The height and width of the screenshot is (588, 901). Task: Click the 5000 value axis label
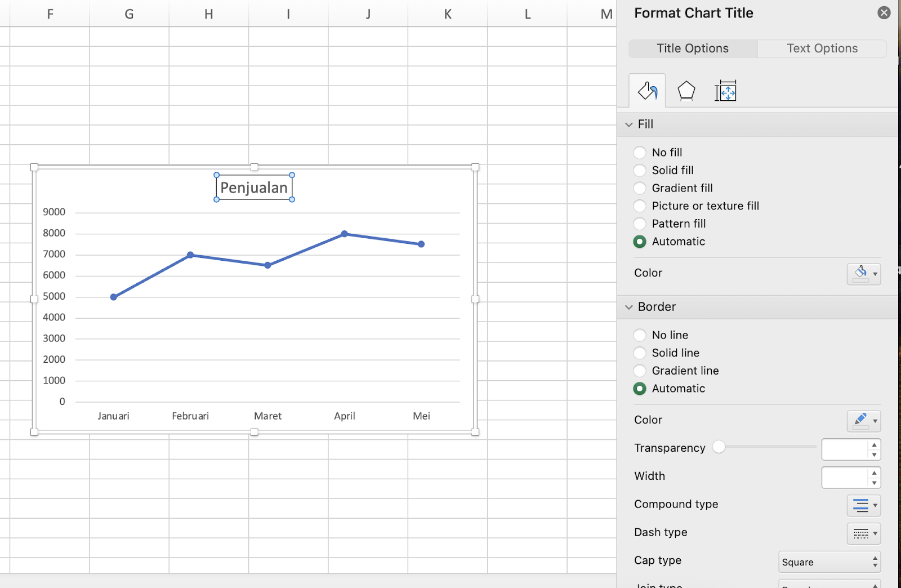[54, 296]
